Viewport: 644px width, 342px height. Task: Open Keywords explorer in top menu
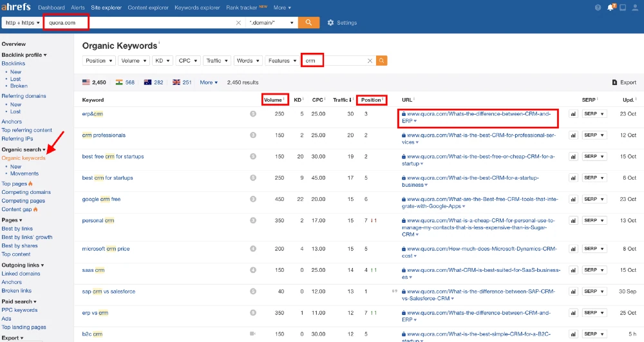[197, 7]
